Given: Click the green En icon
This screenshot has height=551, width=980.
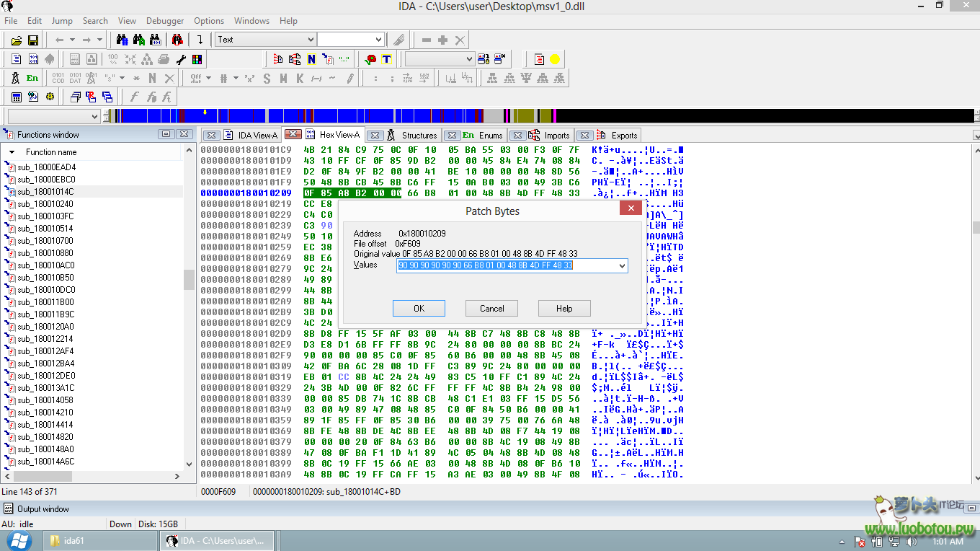Looking at the screenshot, I should [32, 78].
